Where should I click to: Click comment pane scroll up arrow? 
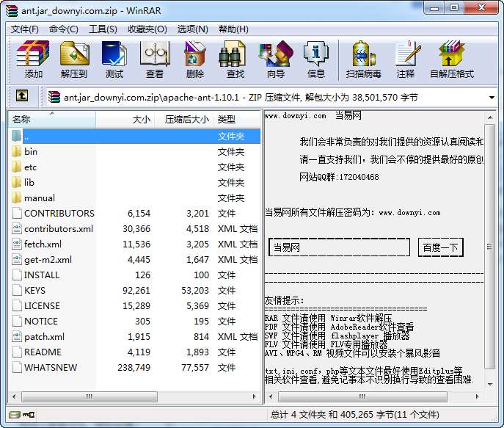(x=490, y=117)
